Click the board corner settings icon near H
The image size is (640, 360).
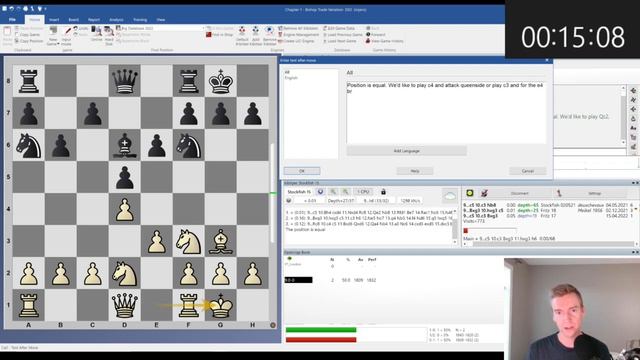(x=273, y=325)
